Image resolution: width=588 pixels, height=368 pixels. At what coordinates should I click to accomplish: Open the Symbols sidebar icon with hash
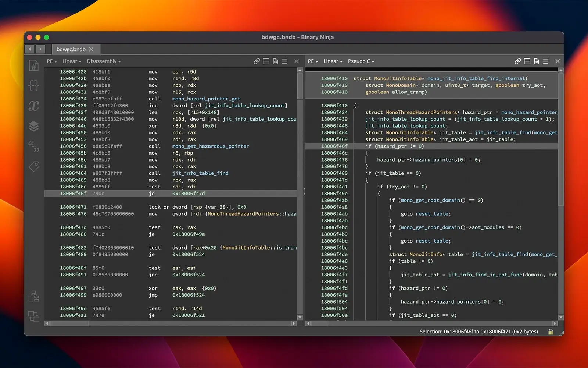click(x=34, y=66)
